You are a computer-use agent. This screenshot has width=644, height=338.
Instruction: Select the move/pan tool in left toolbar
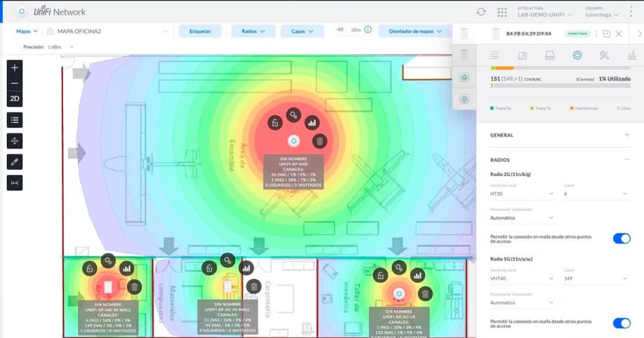point(14,141)
